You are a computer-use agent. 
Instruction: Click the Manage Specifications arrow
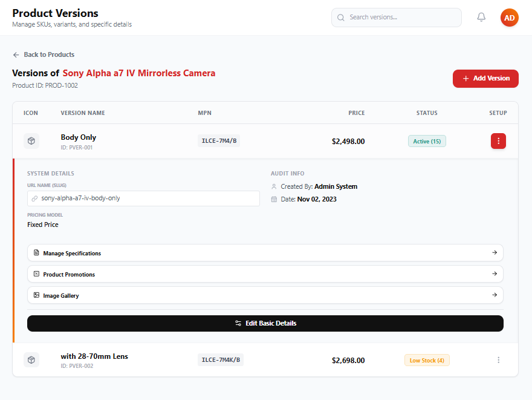click(495, 252)
